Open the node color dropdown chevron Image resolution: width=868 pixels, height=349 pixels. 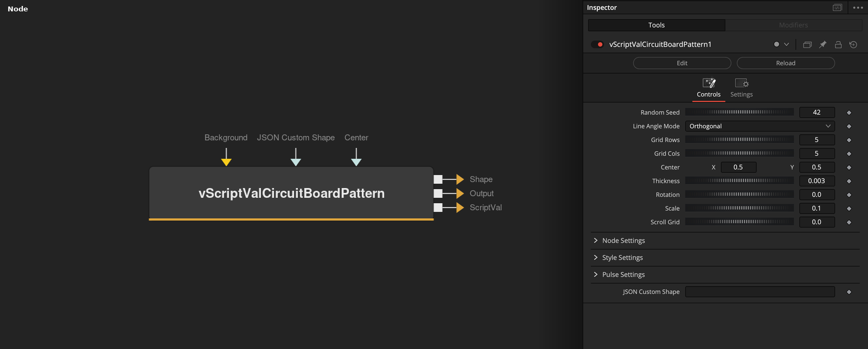786,44
